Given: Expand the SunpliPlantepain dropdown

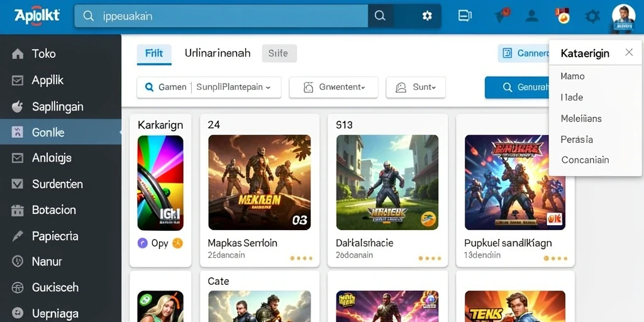Looking at the screenshot, I should click(233, 87).
